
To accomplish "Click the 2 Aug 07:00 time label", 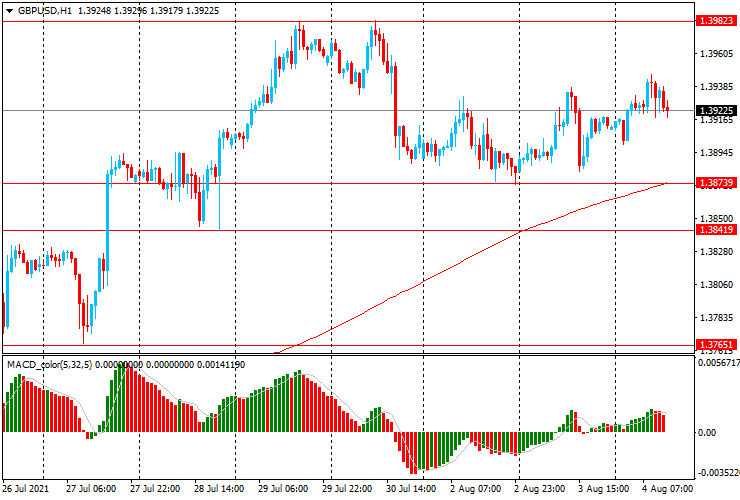I will point(475,489).
